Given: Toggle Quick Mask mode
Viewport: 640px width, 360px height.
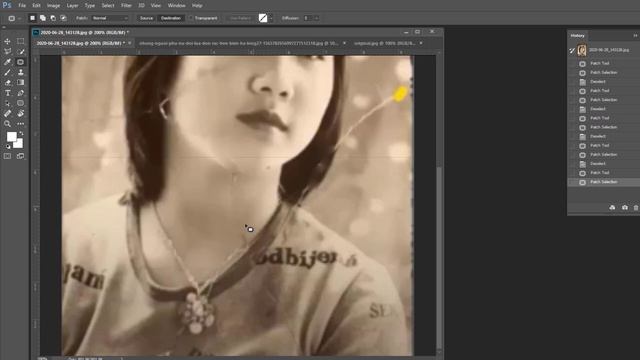Looking at the screenshot, I should 7,156.
